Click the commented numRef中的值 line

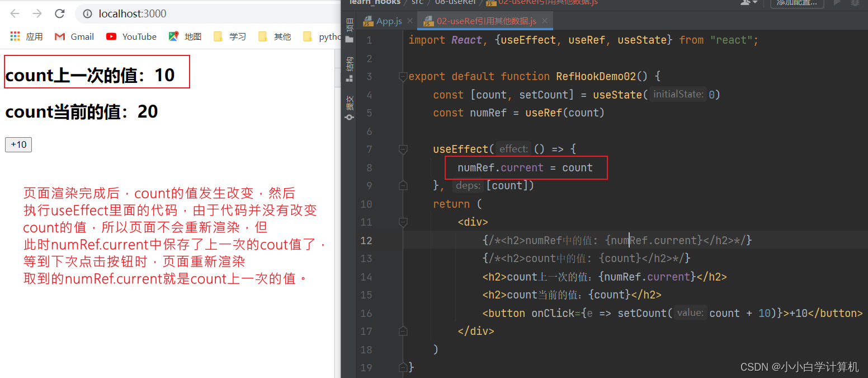[x=617, y=240]
